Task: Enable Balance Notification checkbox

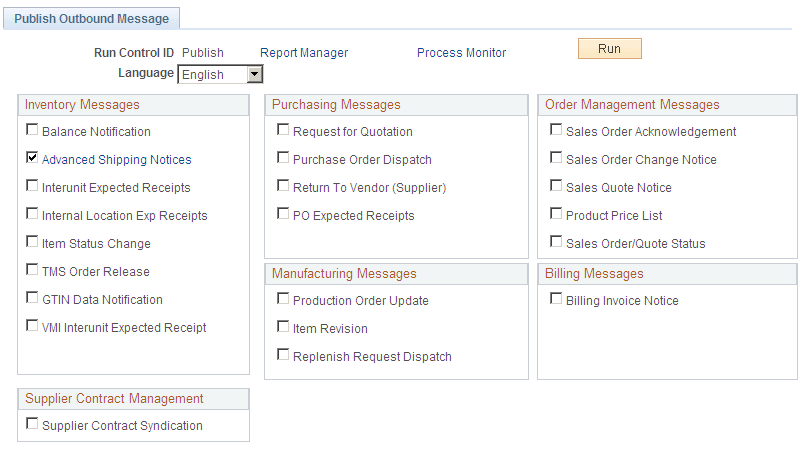Action: (x=32, y=129)
